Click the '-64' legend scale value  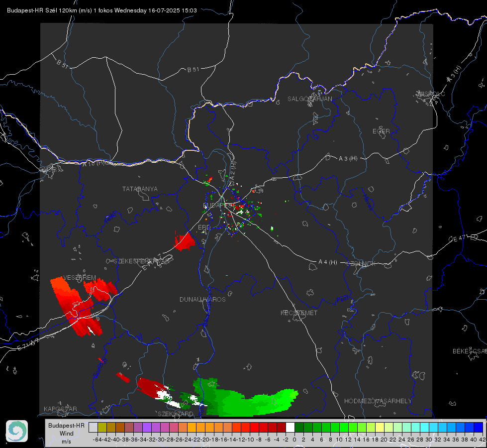[x=97, y=440]
